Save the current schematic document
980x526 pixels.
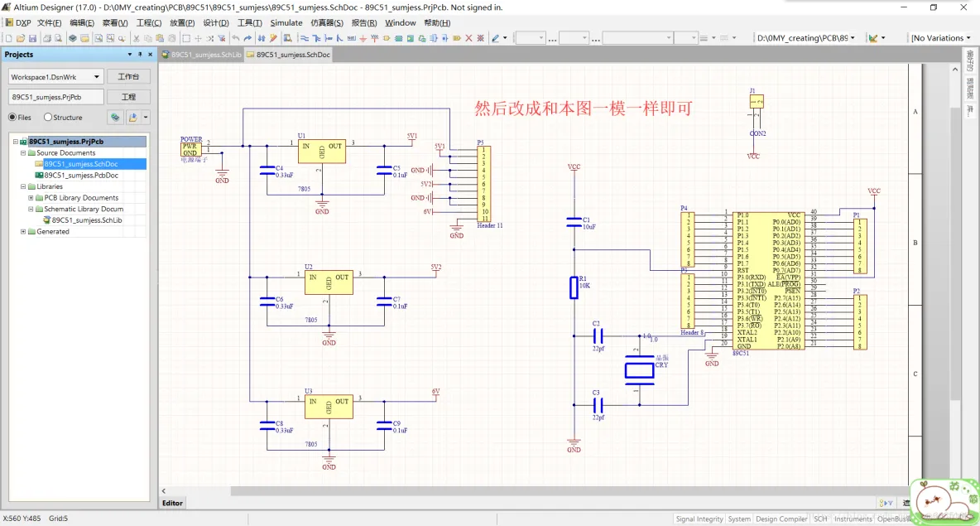pos(32,38)
